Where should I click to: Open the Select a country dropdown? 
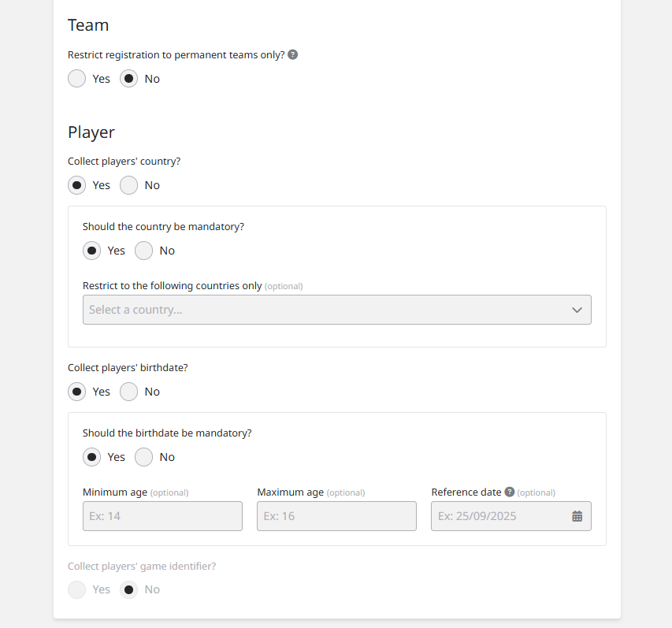click(323, 310)
